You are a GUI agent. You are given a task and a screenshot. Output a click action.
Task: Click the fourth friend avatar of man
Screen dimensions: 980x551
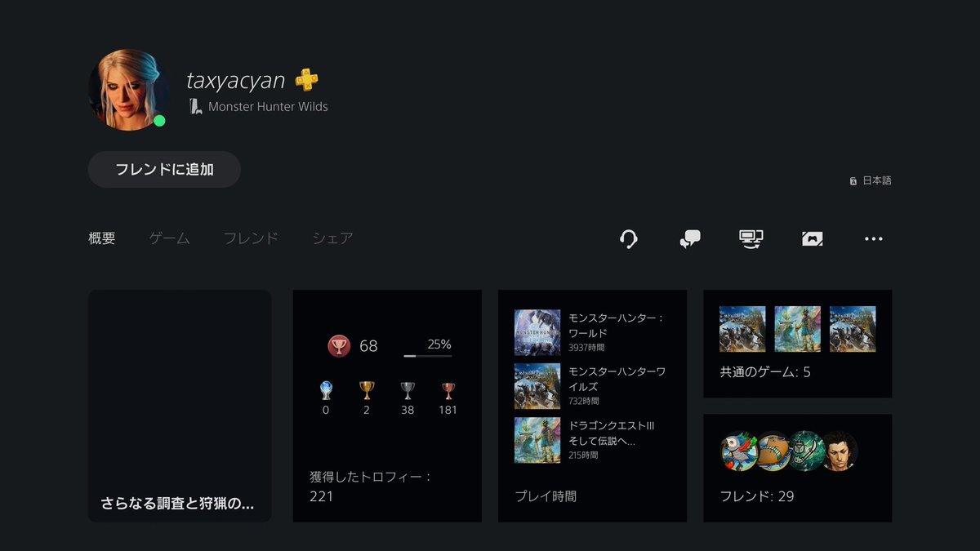tap(839, 451)
